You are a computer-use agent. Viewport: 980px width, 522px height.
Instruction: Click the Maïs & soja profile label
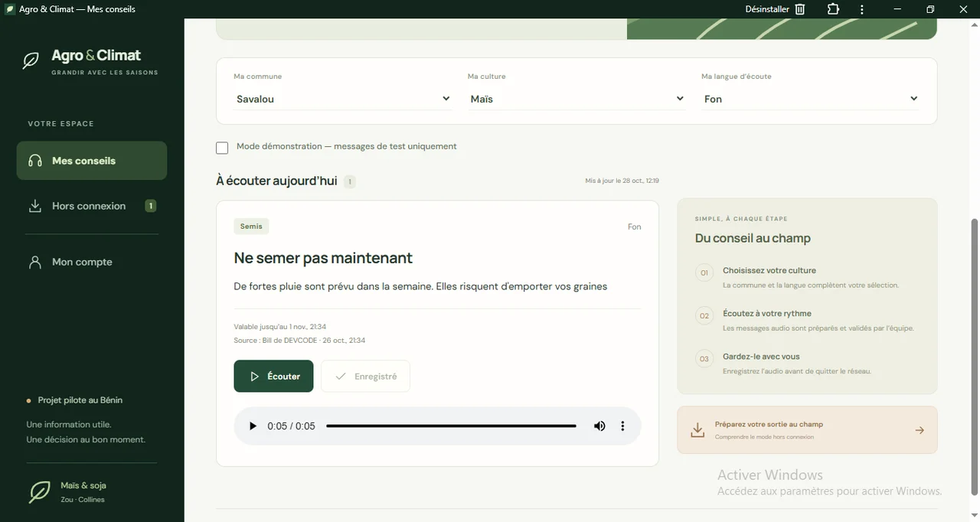click(x=83, y=485)
